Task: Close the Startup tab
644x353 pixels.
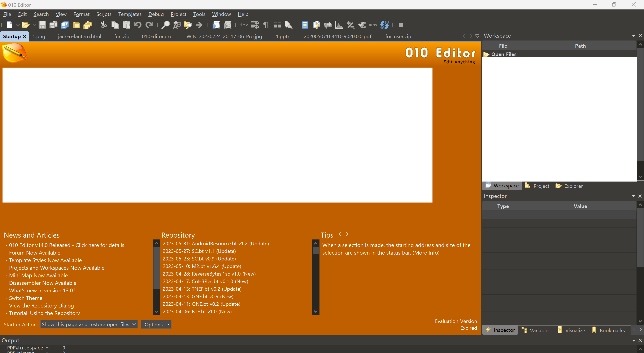Action: click(24, 36)
